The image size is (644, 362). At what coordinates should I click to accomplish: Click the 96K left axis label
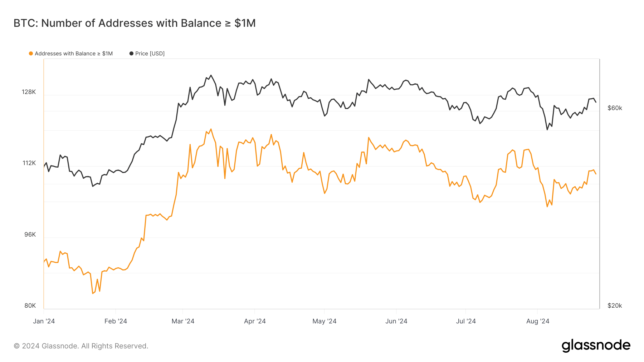pos(30,234)
